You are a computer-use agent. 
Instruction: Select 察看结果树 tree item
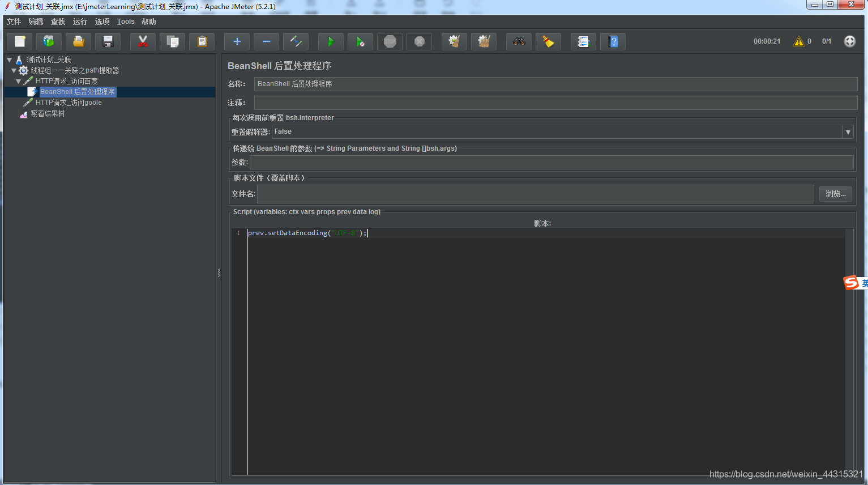click(48, 113)
